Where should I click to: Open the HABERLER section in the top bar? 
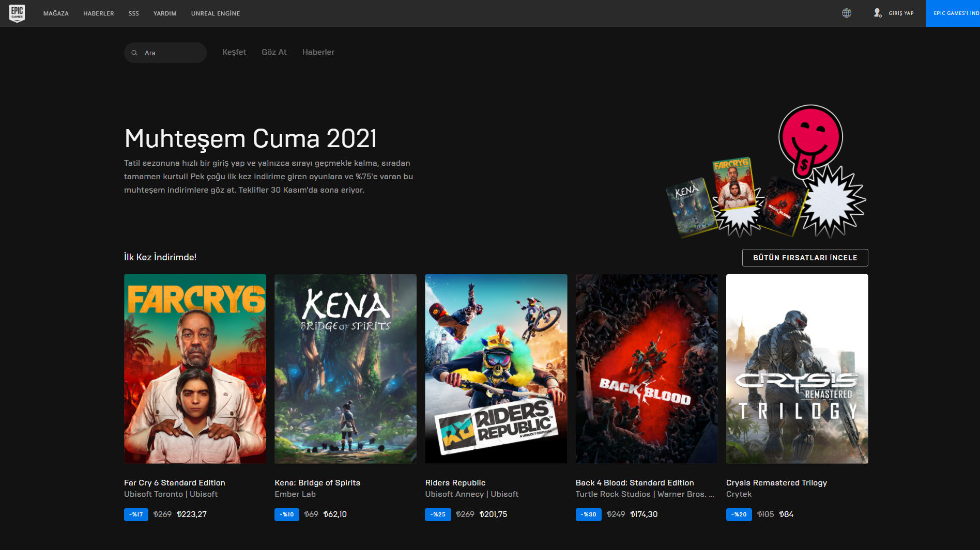[99, 13]
